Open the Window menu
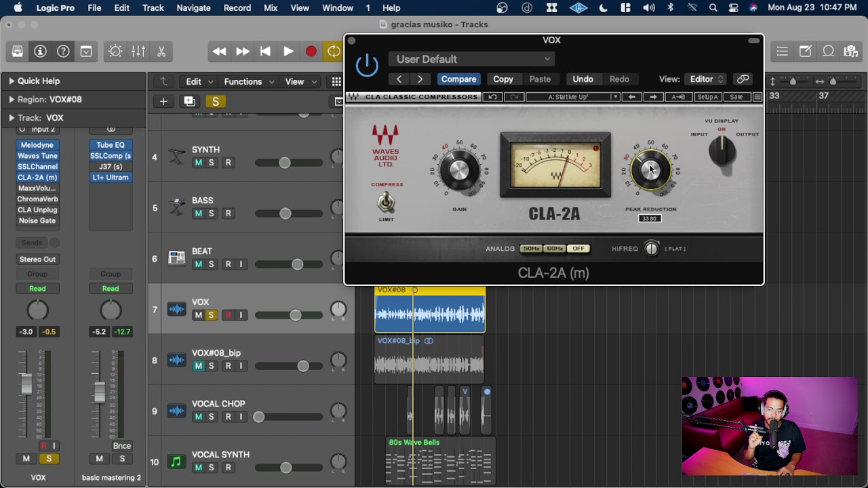868x488 pixels. pos(337,7)
